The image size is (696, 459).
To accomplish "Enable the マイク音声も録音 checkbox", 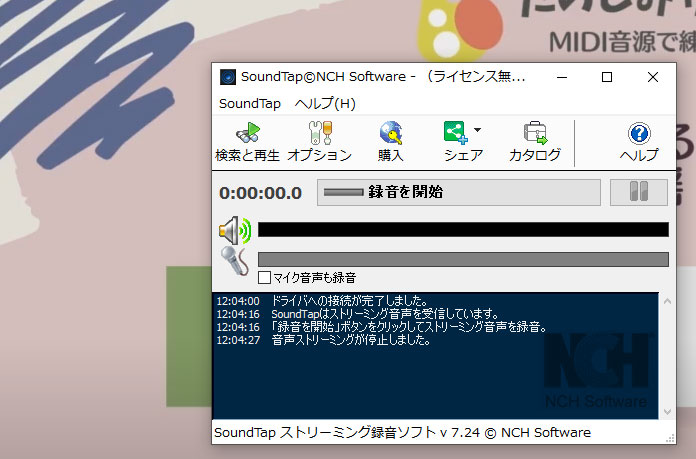I will pyautogui.click(x=264, y=278).
